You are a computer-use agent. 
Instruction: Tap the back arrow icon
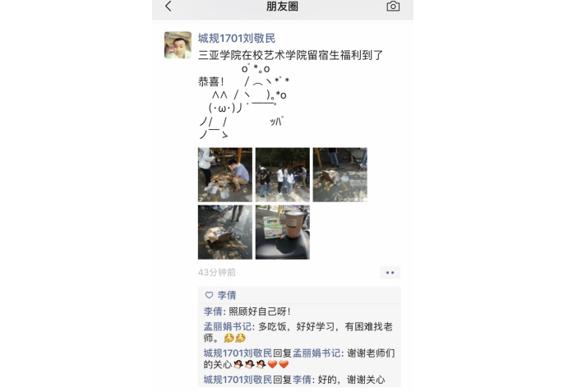pos(168,6)
